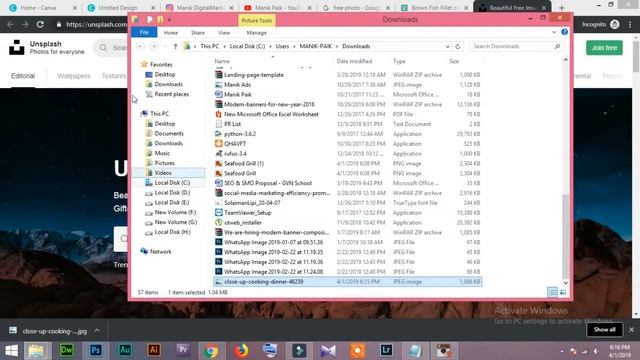The height and width of the screenshot is (360, 640).
Task: Expand the ribbon chevron in Explorer
Action: [554, 32]
